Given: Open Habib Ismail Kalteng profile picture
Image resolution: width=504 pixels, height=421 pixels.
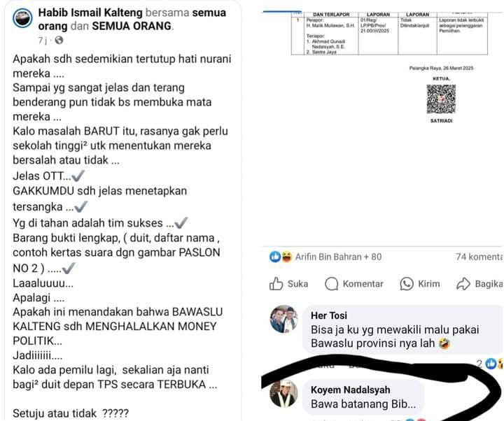Looking at the screenshot, I should point(22,18).
